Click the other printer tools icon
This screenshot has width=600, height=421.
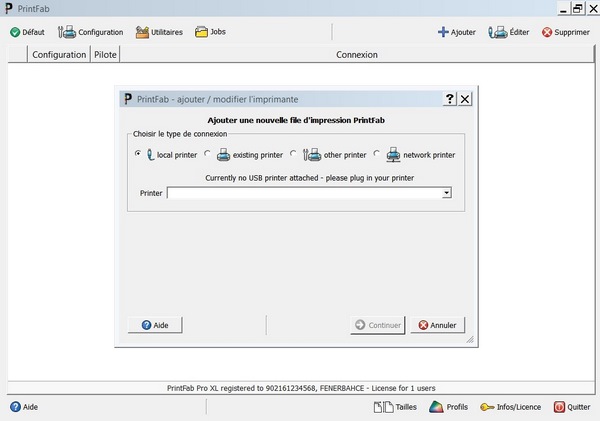click(x=312, y=155)
